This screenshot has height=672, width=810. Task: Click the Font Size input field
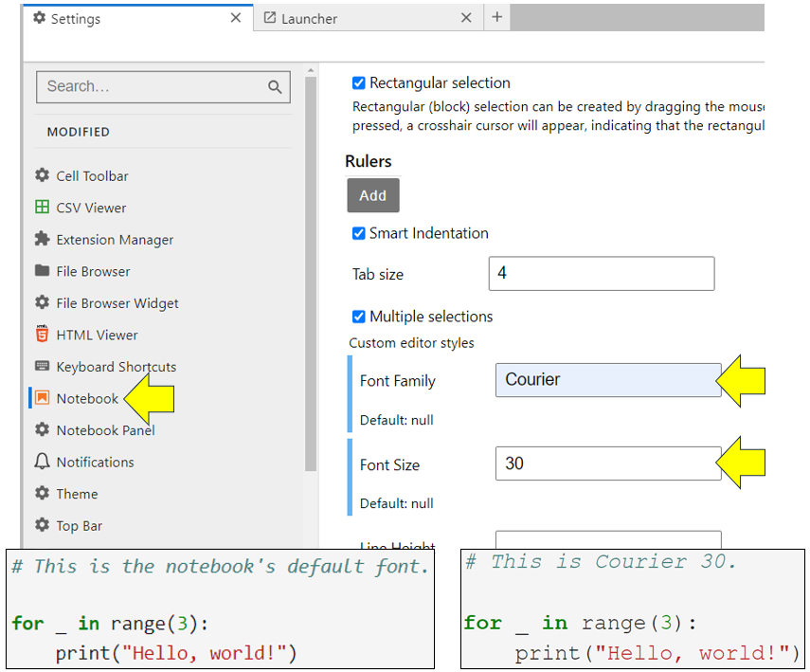coord(607,463)
